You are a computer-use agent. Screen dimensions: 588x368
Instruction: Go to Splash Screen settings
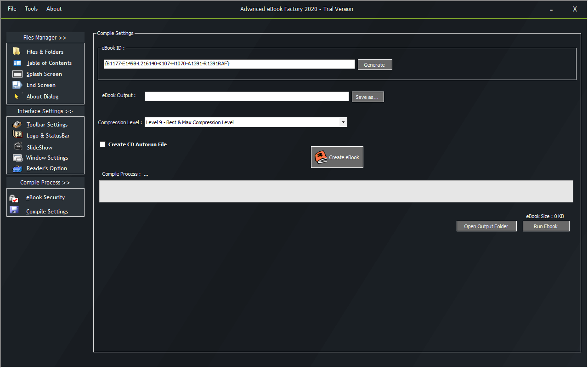coord(44,74)
